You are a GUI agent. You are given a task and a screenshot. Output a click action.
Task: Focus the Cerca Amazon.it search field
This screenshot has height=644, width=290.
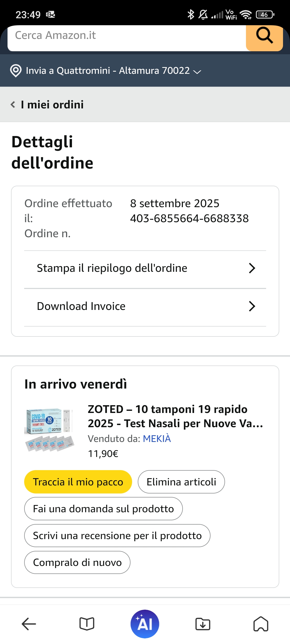[x=126, y=36]
